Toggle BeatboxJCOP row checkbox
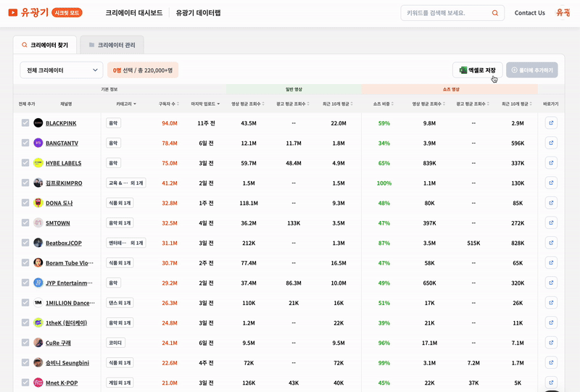This screenshot has height=392, width=580. pyautogui.click(x=25, y=243)
